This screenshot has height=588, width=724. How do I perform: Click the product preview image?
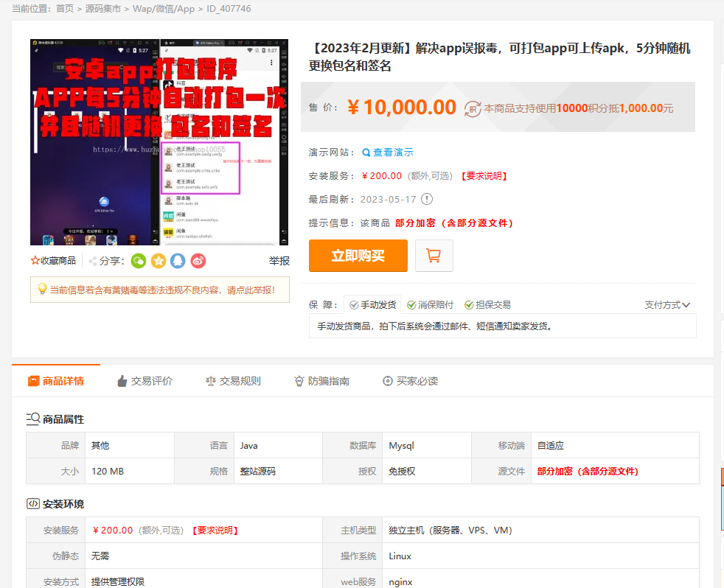[x=159, y=142]
